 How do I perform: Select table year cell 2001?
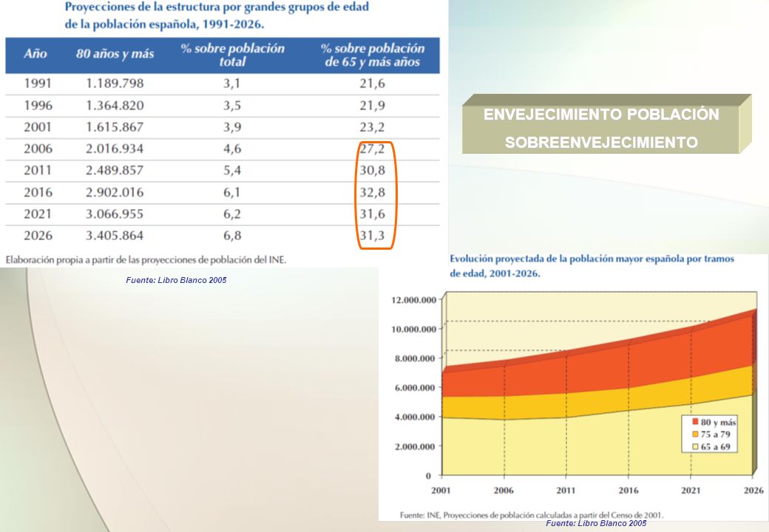pyautogui.click(x=38, y=127)
